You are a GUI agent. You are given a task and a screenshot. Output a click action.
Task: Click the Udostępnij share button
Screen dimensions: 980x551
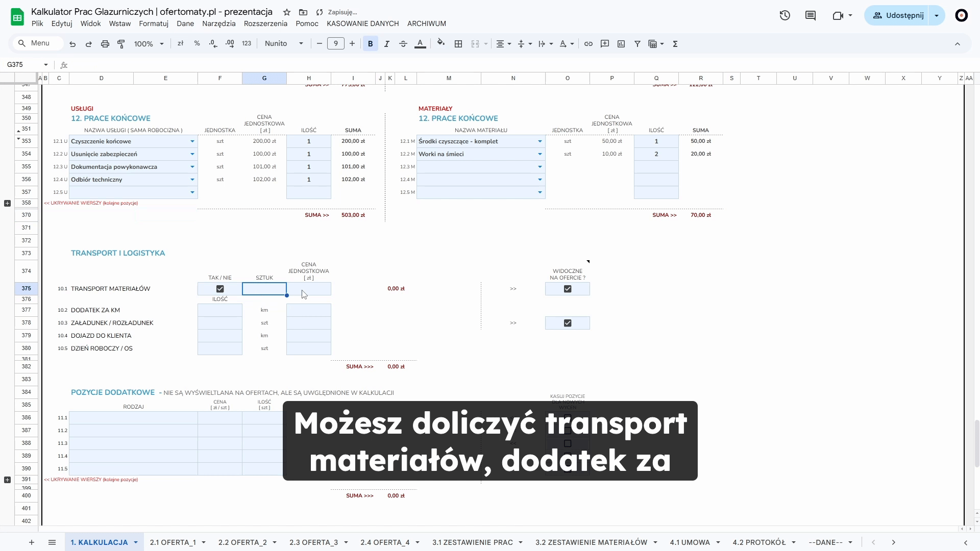898,15
